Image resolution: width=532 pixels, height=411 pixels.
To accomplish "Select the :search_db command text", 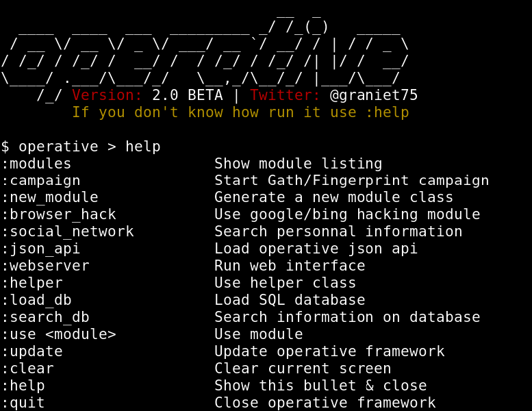I will (45, 317).
